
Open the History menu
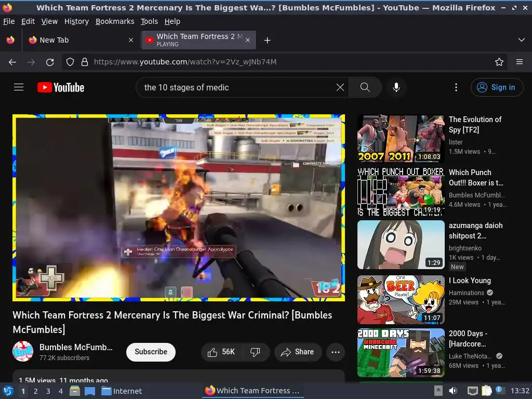tap(76, 21)
